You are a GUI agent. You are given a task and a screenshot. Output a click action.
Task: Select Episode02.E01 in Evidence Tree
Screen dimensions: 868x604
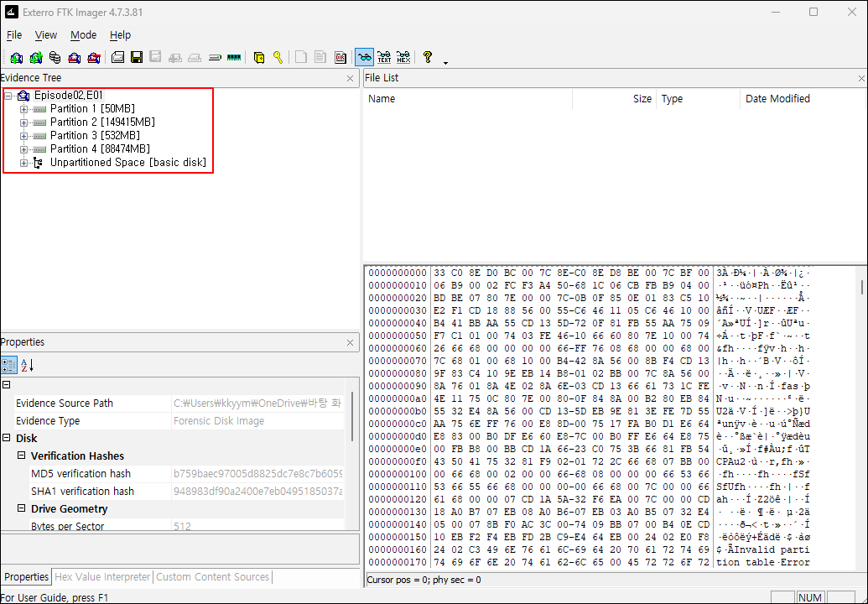pos(69,96)
